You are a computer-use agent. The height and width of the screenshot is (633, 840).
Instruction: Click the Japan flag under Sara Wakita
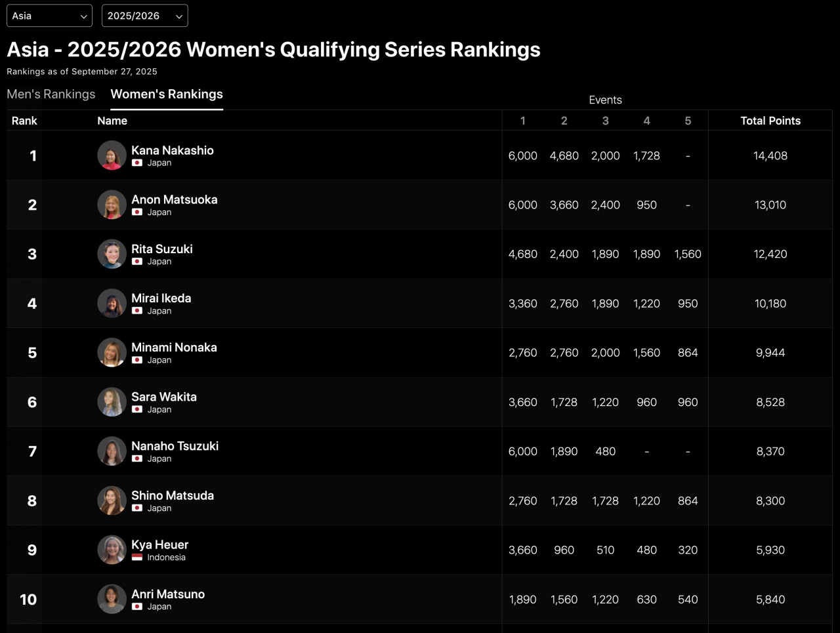pyautogui.click(x=137, y=409)
